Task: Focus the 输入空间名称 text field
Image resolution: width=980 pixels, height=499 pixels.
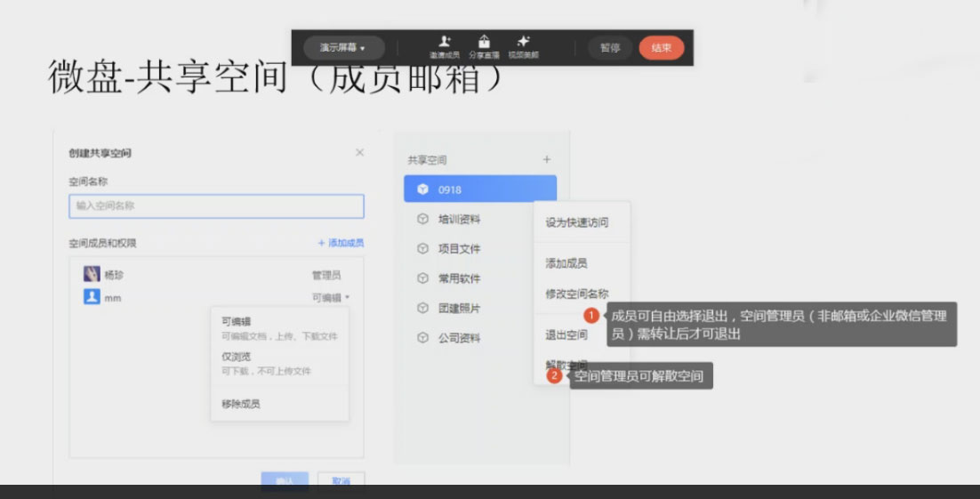Action: coord(216,206)
